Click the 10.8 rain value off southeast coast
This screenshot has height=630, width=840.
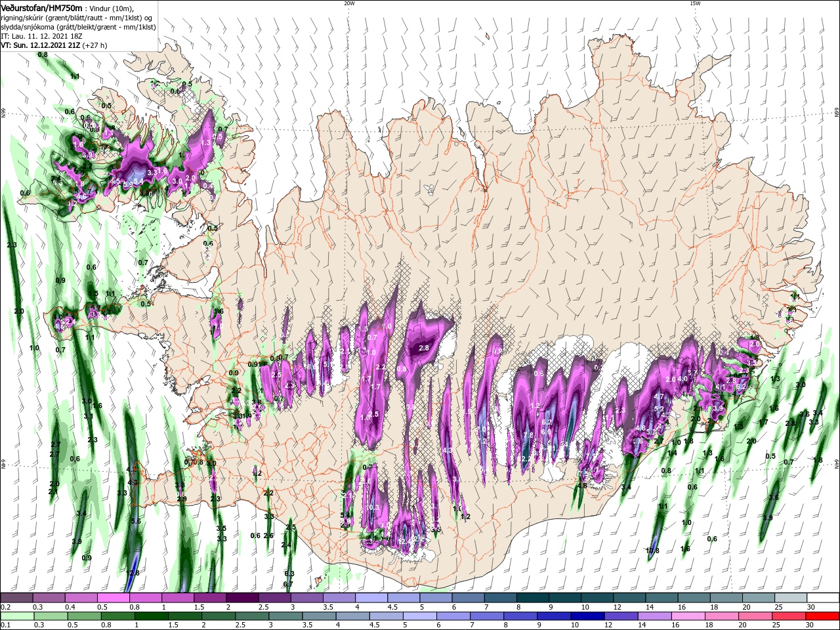pos(652,551)
